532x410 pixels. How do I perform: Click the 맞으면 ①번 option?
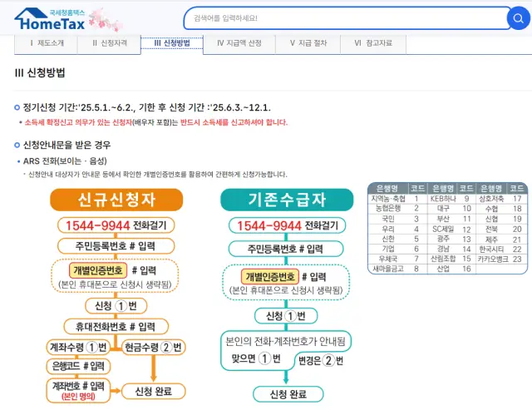(x=256, y=358)
